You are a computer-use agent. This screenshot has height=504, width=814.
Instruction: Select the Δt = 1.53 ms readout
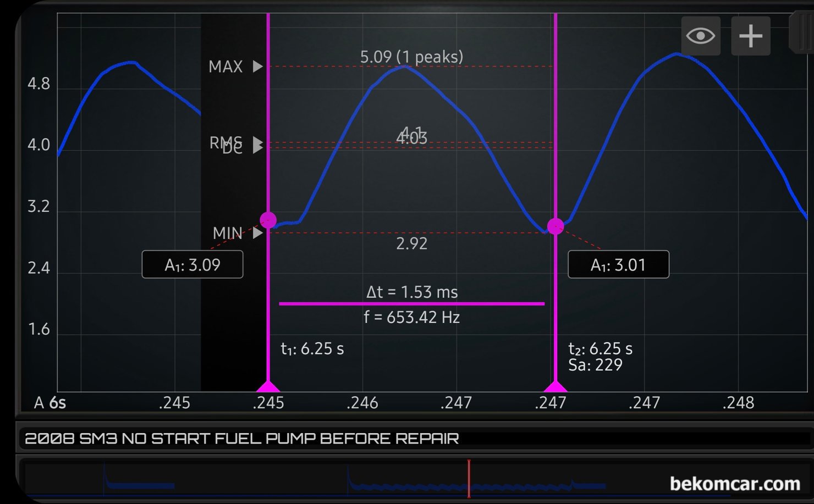pos(412,292)
